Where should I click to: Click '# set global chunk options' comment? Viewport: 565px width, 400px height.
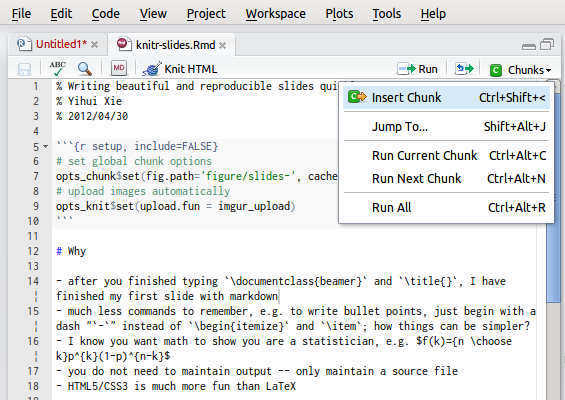click(134, 161)
